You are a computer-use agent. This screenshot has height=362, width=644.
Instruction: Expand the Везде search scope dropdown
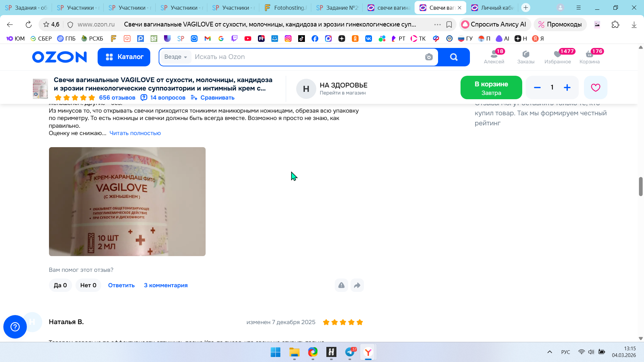[x=176, y=57]
